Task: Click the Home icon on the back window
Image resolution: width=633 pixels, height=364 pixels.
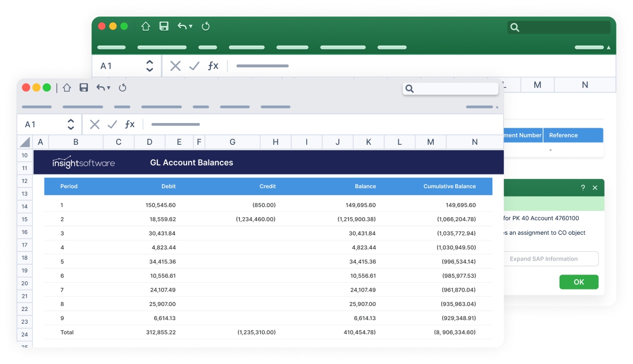Action: tap(146, 26)
